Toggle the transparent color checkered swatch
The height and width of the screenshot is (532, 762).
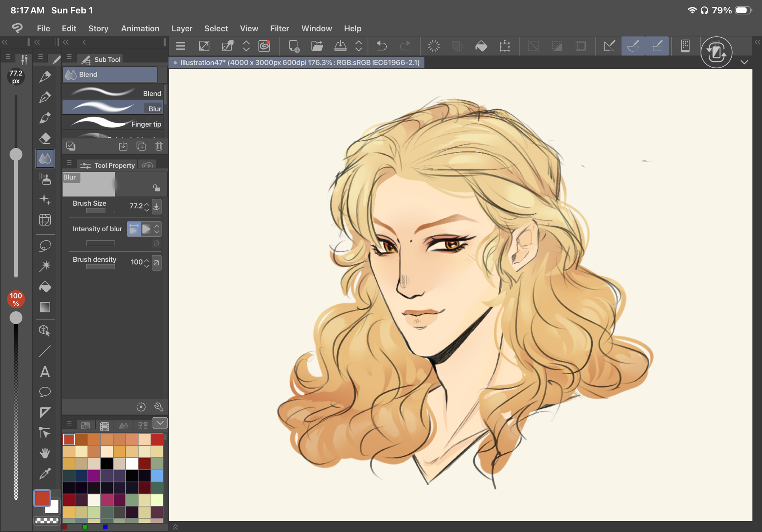[47, 521]
